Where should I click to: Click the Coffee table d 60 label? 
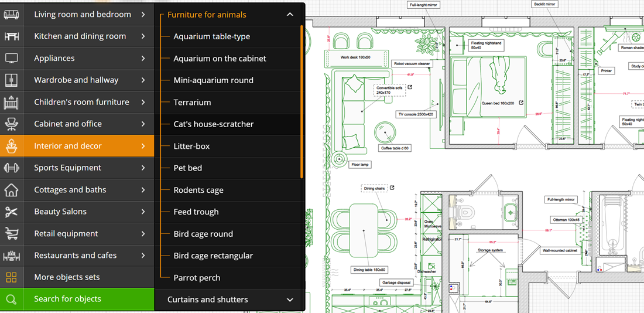coord(395,148)
